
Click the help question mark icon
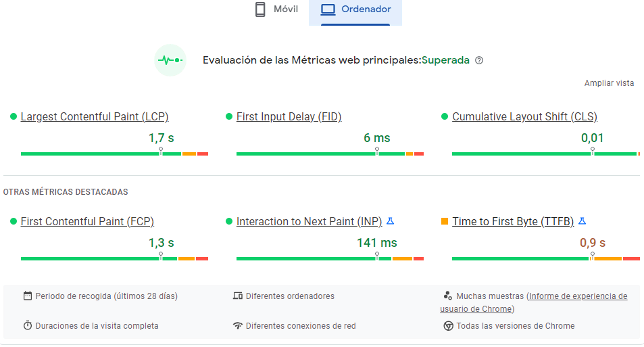point(479,60)
